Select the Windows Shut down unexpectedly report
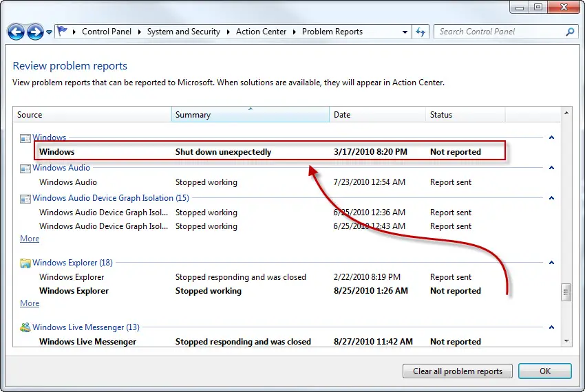This screenshot has height=392, width=585. tap(269, 152)
